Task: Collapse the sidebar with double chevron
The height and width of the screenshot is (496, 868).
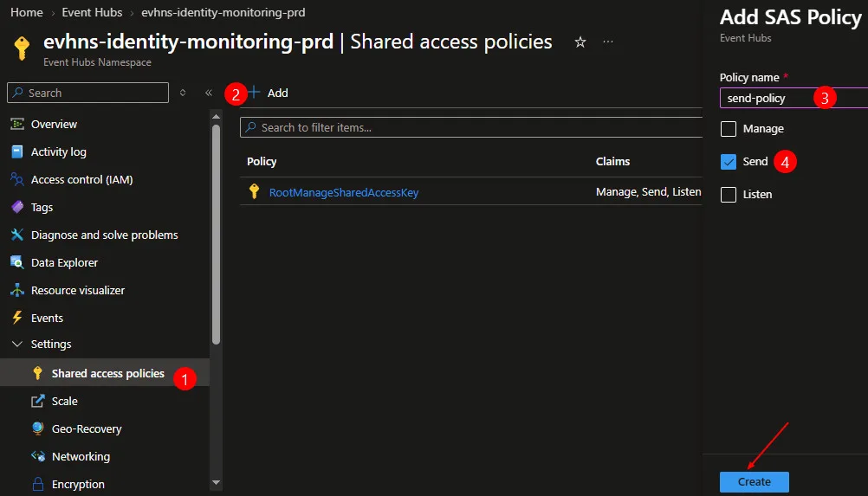Action: (x=209, y=93)
